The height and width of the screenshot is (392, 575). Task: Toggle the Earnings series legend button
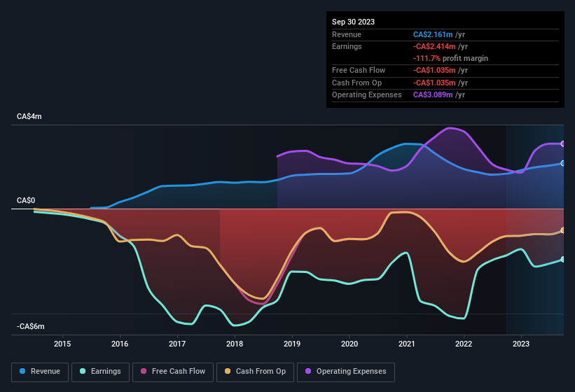(100, 372)
